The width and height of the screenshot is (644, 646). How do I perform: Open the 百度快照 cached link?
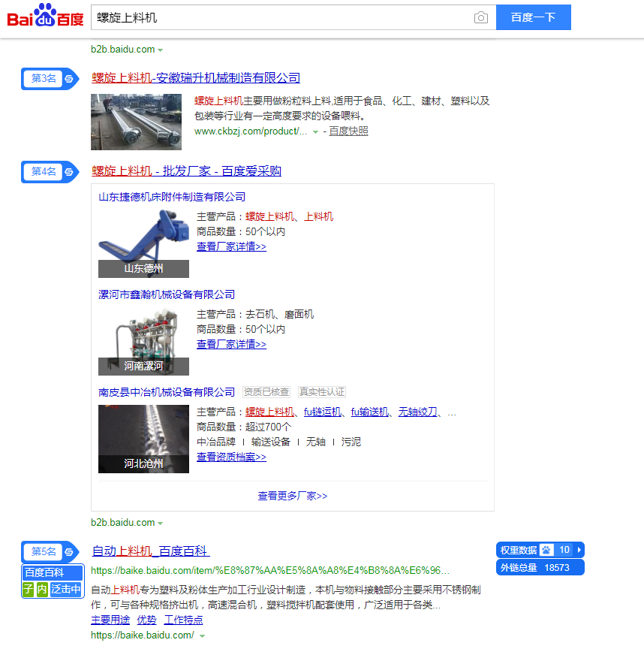[x=348, y=131]
